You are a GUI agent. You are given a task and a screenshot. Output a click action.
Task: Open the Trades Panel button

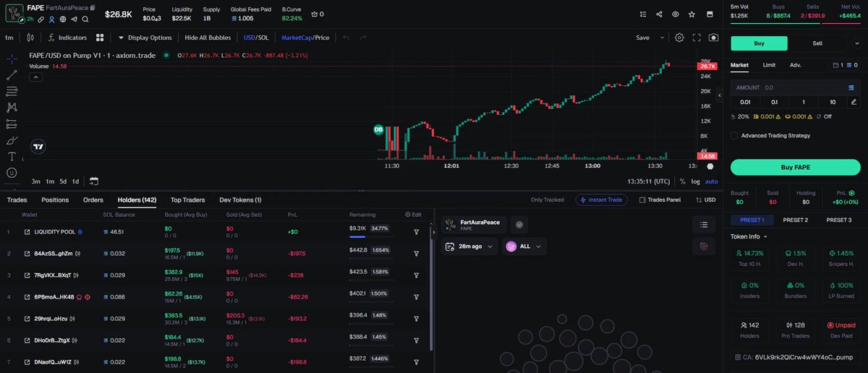click(659, 200)
